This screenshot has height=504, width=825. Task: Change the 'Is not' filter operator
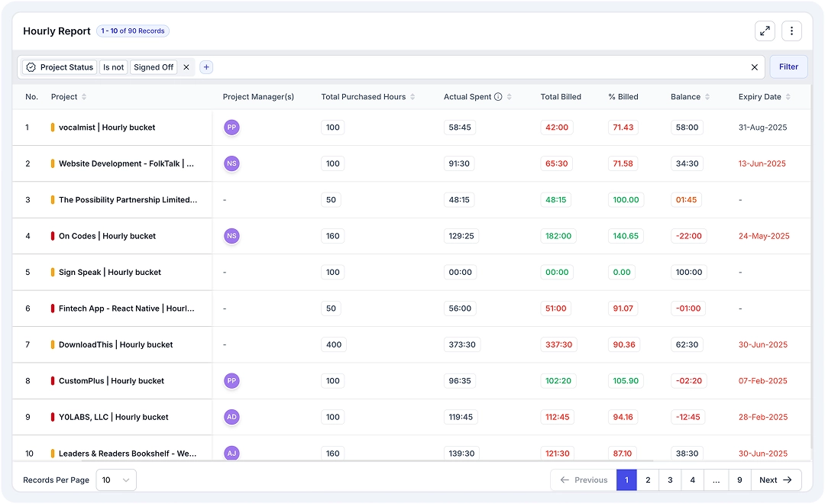pos(113,67)
